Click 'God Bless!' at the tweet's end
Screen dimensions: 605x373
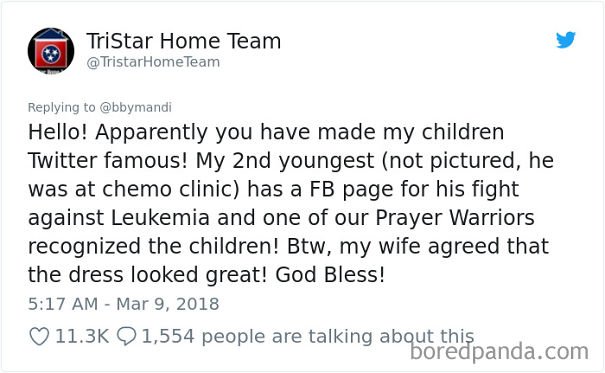330,275
